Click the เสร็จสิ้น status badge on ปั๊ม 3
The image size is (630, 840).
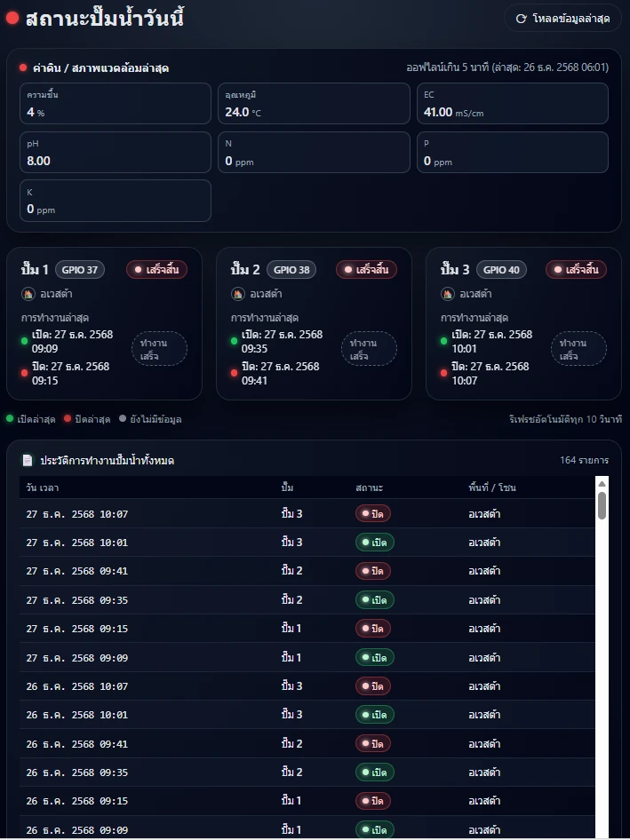pyautogui.click(x=576, y=270)
